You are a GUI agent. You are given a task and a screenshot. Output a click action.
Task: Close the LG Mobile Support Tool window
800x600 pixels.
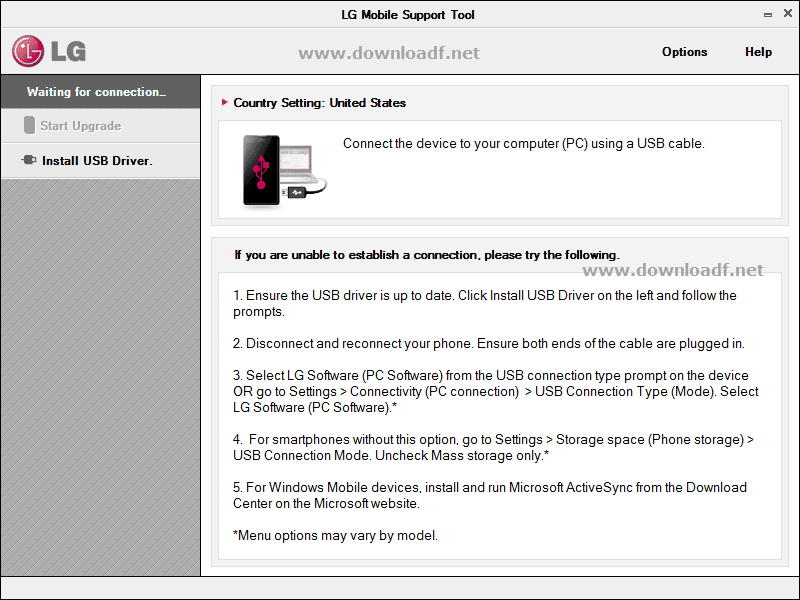[x=788, y=14]
